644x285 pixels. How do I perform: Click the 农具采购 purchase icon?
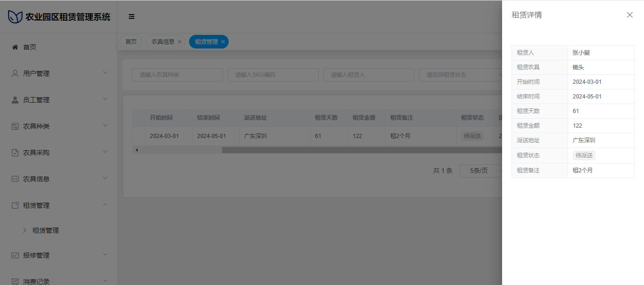pyautogui.click(x=15, y=153)
